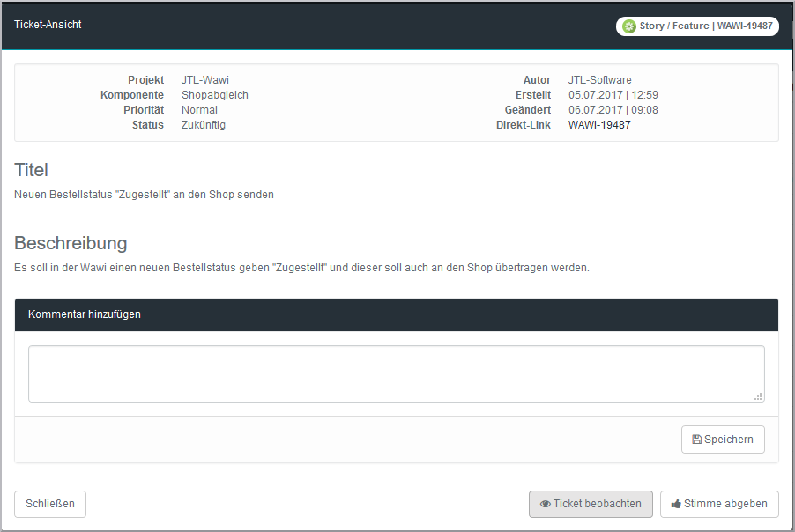The width and height of the screenshot is (795, 532).
Task: Click the description text under Beschreibung
Action: click(301, 267)
